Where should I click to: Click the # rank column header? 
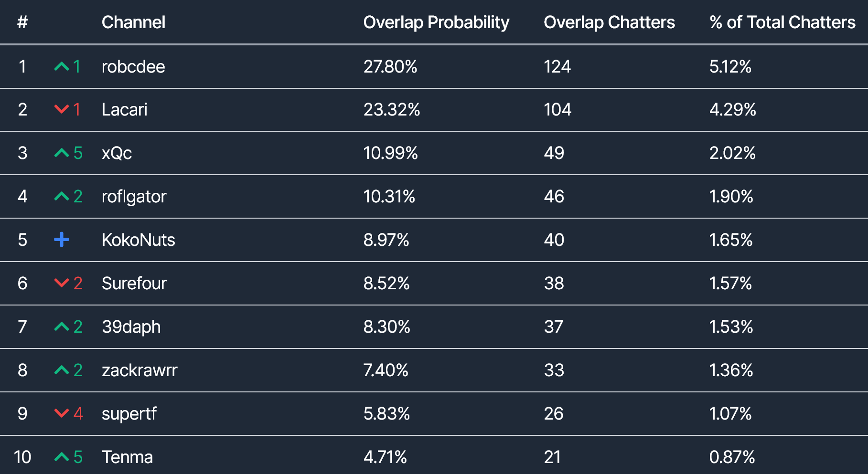(22, 22)
